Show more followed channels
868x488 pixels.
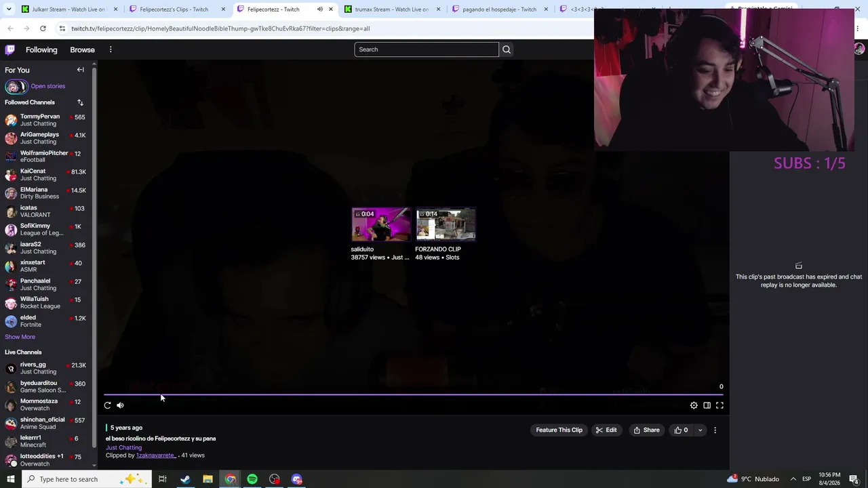pyautogui.click(x=20, y=337)
